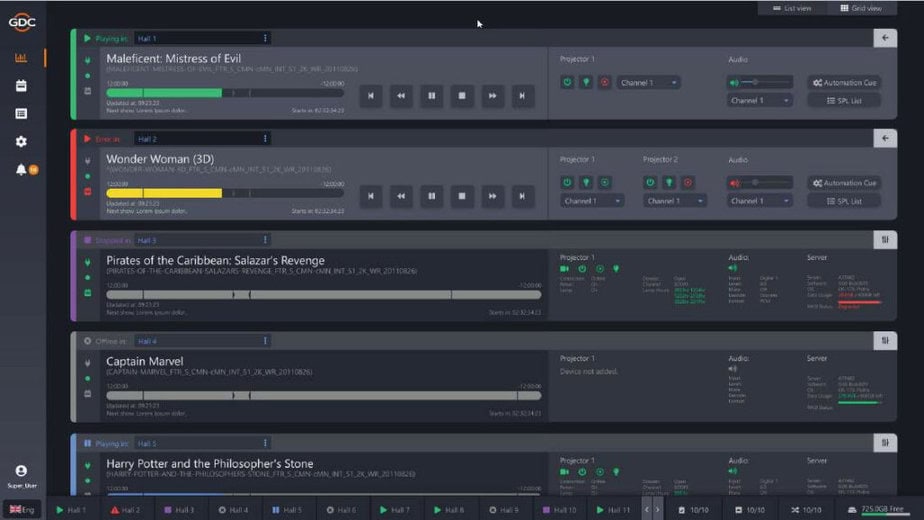
Task: Select Hall 1 tab in bottom bar
Action: (71, 510)
